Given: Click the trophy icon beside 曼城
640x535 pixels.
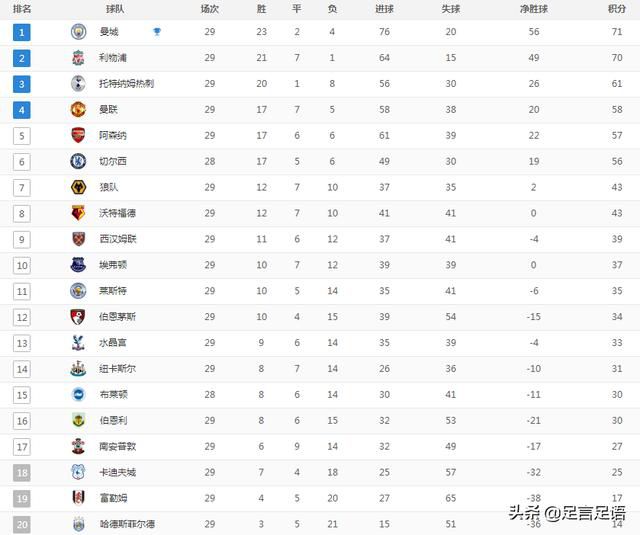Looking at the screenshot, I should [157, 32].
